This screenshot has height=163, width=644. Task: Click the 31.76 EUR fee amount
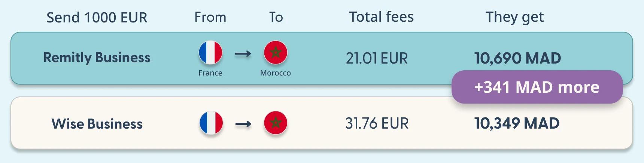(377, 123)
